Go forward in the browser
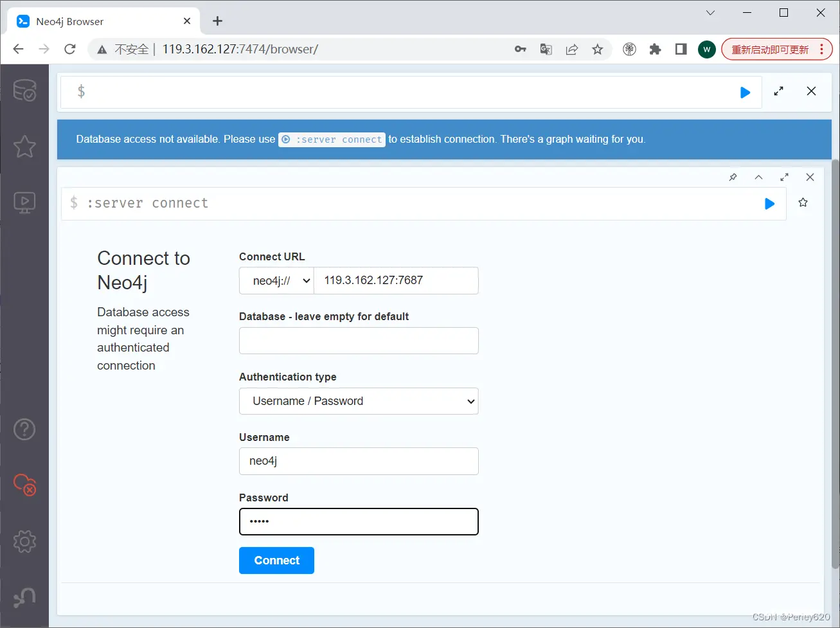840x628 pixels. tap(44, 49)
